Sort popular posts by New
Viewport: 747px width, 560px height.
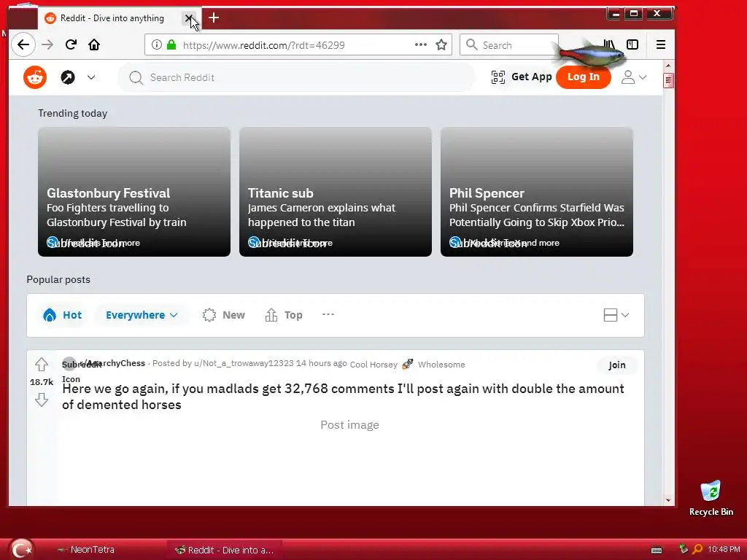[x=223, y=315]
